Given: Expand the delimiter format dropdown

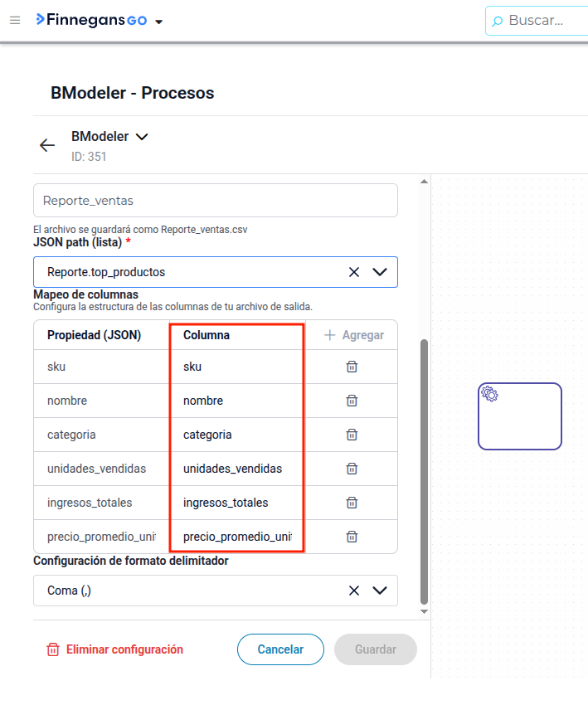Looking at the screenshot, I should pos(380,591).
